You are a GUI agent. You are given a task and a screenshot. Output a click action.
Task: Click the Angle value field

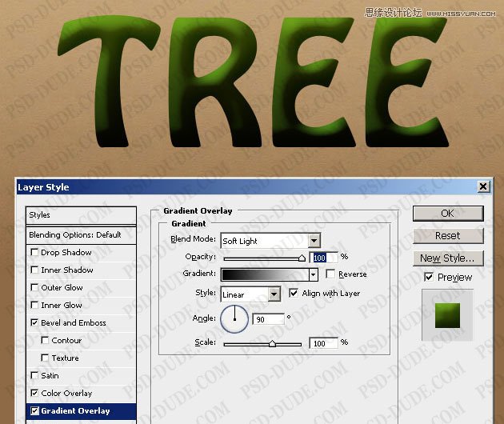point(268,319)
